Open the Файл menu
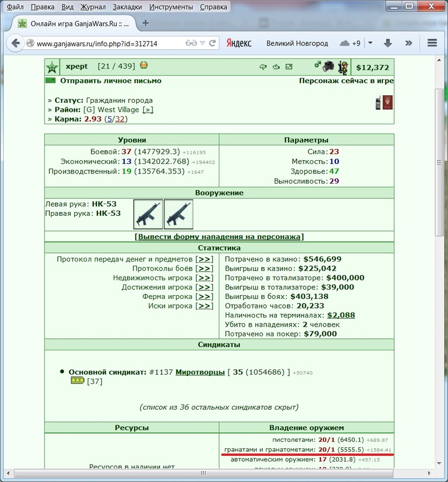This screenshot has width=448, height=482. coord(15,7)
